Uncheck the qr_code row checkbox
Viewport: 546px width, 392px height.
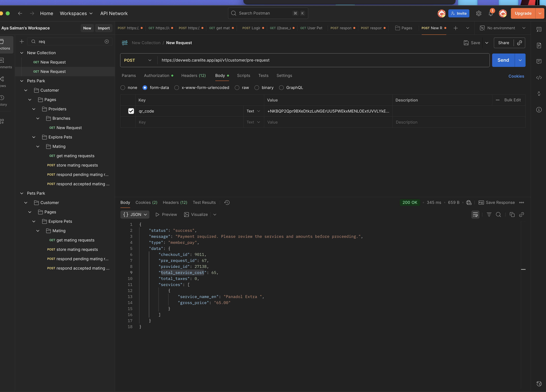pyautogui.click(x=131, y=111)
